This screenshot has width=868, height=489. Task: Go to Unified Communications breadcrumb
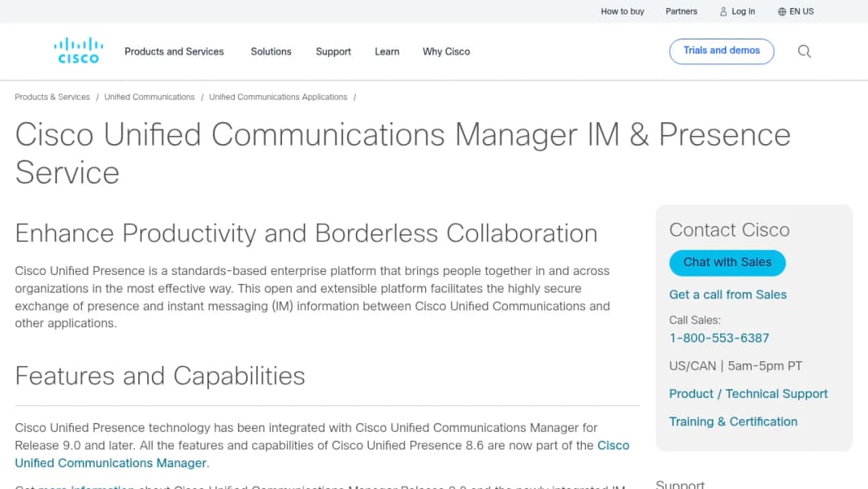(x=149, y=97)
